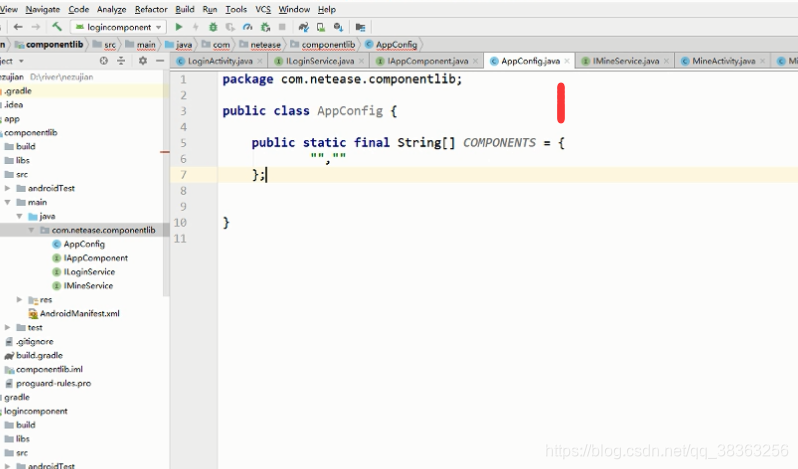
Task: Open the AVD Manager icon
Action: [x=321, y=27]
